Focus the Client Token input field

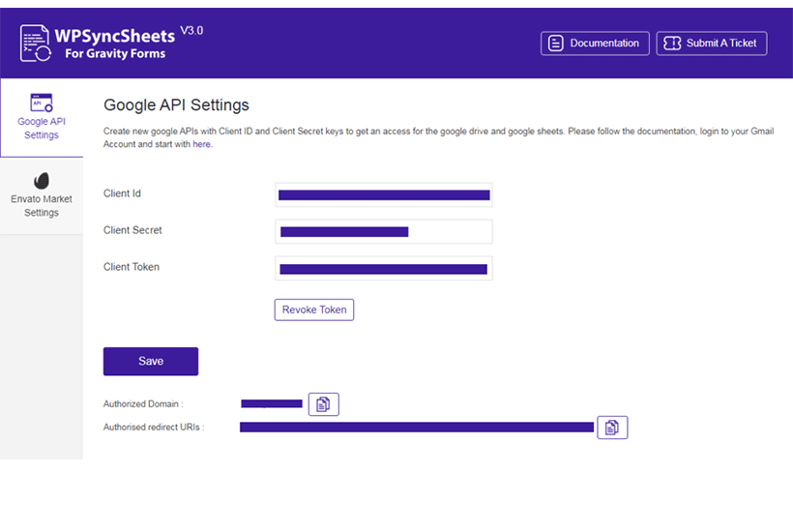click(x=384, y=269)
